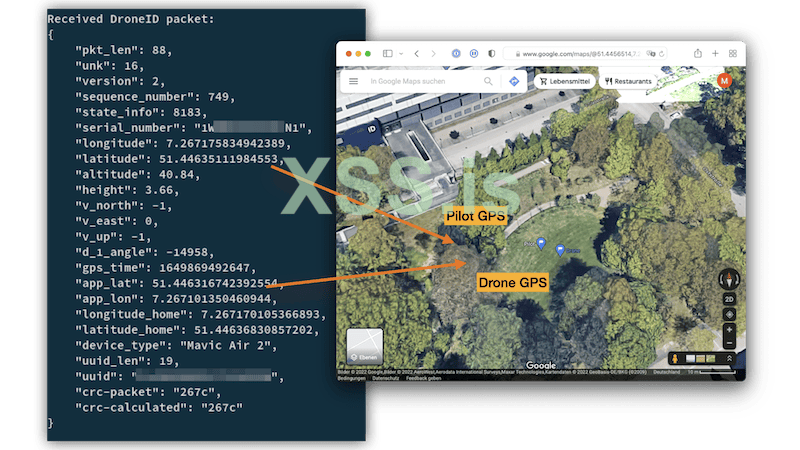Open the sidebar dropdown chevron in Safari
This screenshot has width=800, height=450.
[x=401, y=54]
